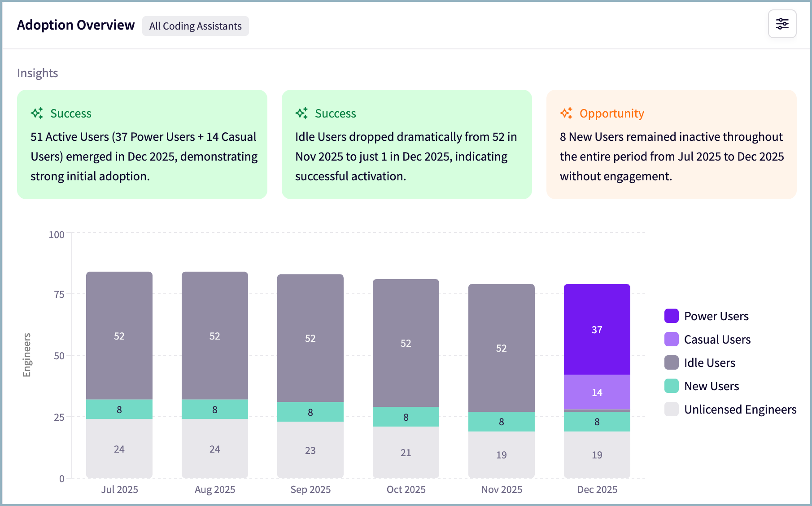Image resolution: width=812 pixels, height=506 pixels.
Task: Click the 23 Unlicensed Engineers segment in Sep 2025
Action: pos(310,450)
